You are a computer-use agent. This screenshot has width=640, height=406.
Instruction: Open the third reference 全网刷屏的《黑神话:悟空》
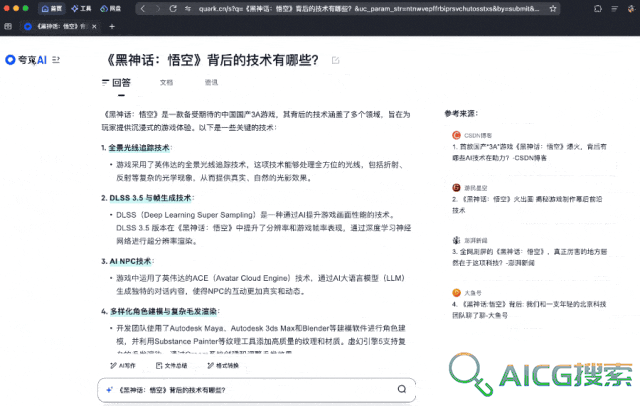click(529, 257)
